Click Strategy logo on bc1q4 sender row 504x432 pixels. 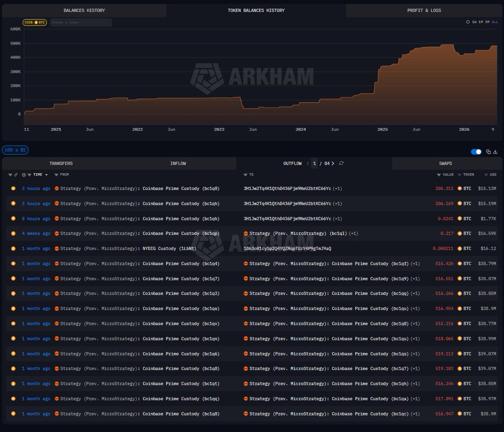[x=57, y=264]
